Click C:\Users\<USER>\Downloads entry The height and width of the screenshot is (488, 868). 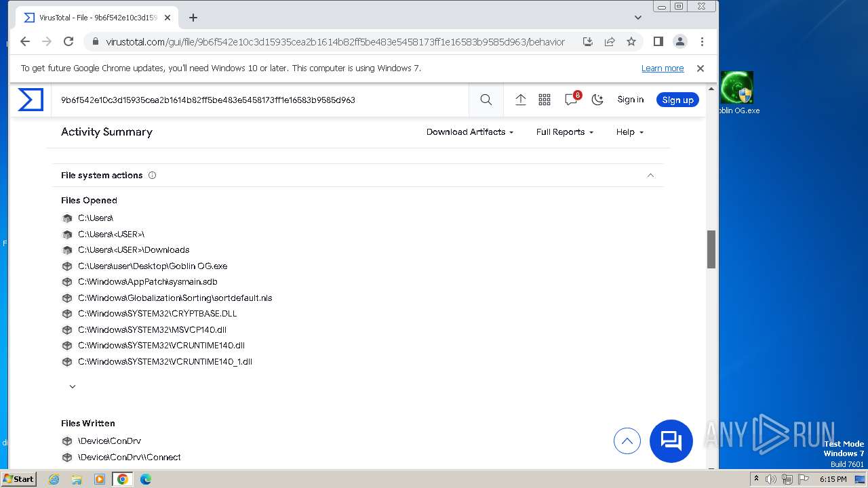pos(134,250)
